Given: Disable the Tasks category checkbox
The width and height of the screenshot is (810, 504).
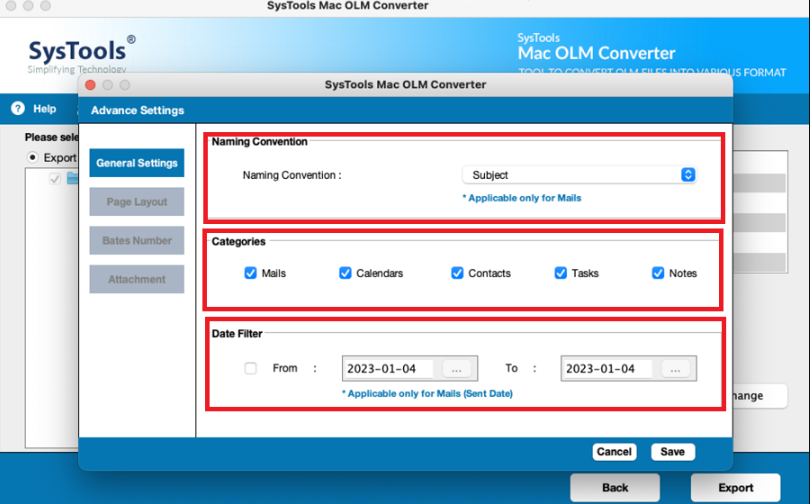Looking at the screenshot, I should pos(561,273).
